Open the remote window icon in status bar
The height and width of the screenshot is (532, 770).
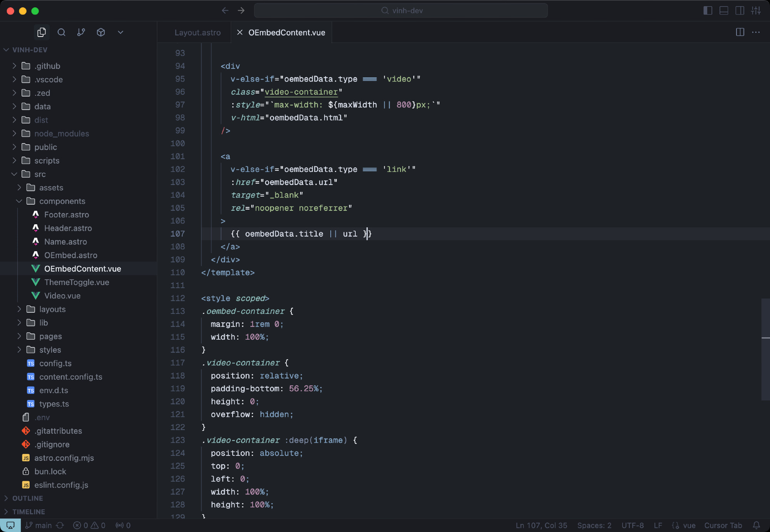click(x=10, y=525)
